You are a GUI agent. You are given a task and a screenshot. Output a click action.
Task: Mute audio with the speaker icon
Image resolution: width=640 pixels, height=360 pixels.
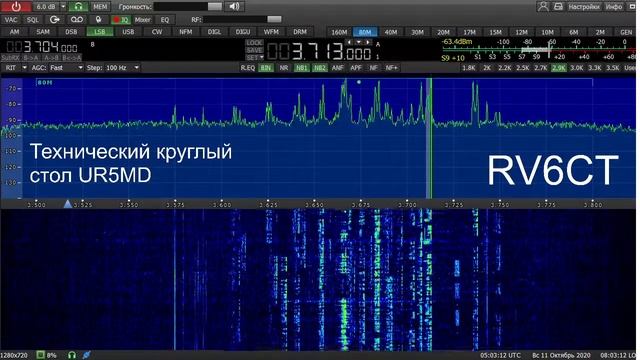coord(234,7)
